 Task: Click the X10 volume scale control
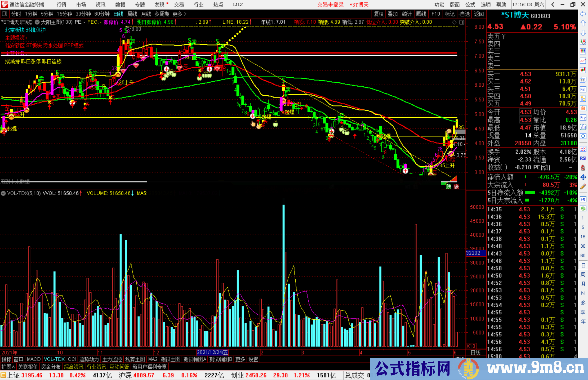coord(471,346)
